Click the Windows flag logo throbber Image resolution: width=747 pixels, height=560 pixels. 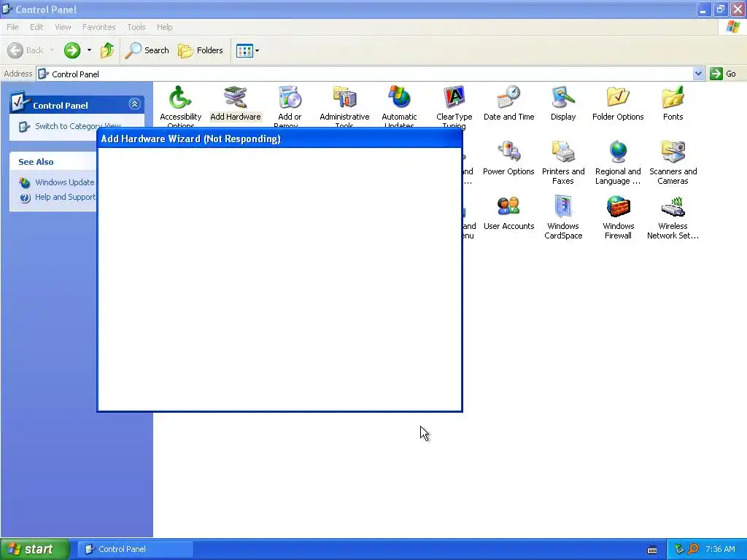(x=732, y=27)
